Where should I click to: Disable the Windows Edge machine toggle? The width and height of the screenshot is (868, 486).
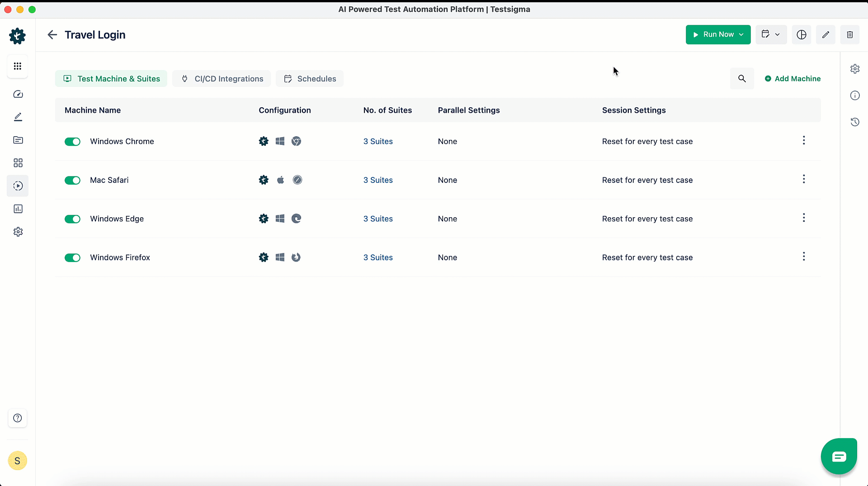72,219
